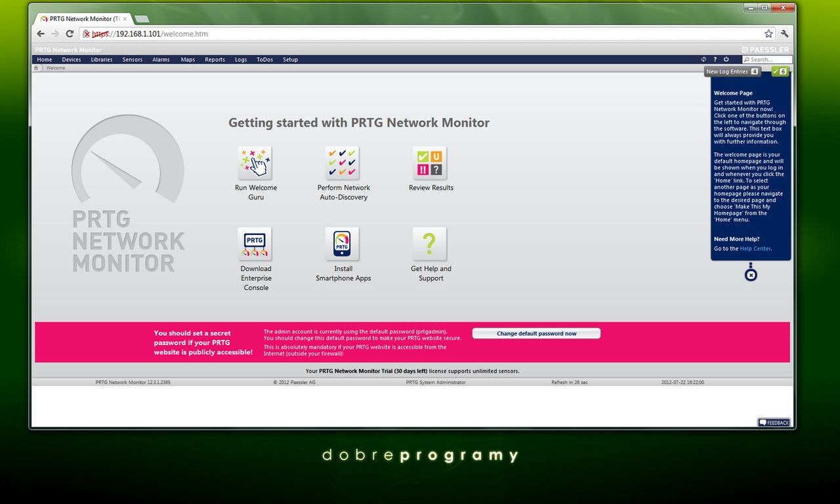Select the PRTG Network Monitor browser tab

pyautogui.click(x=82, y=19)
